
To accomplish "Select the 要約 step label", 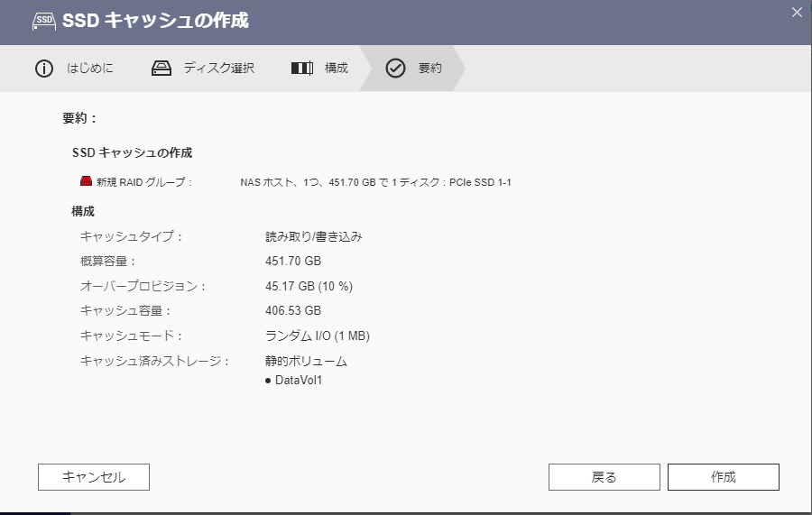I will click(430, 69).
